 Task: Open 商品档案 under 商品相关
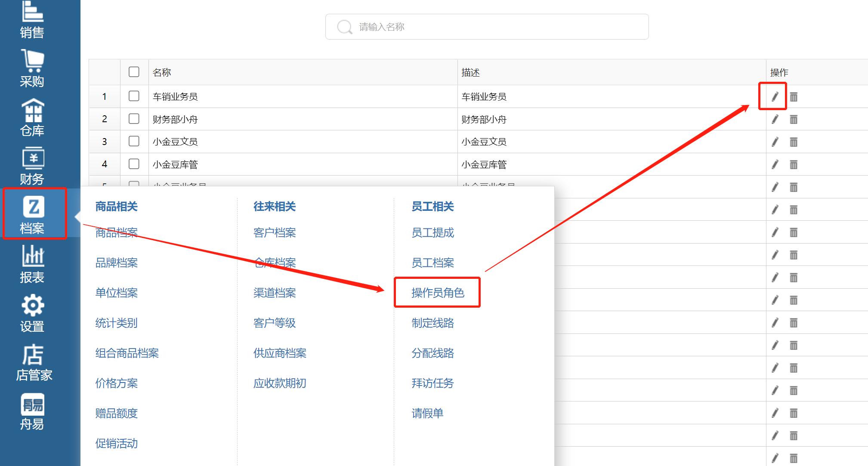116,232
